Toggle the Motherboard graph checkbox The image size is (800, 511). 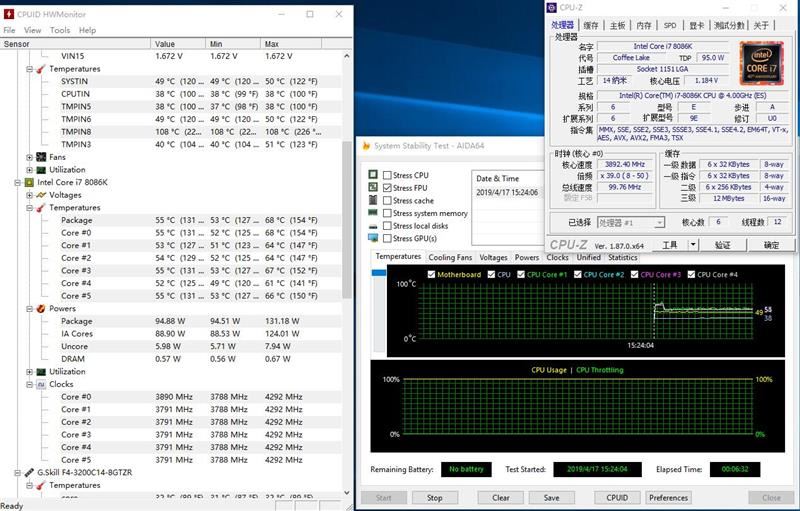(431, 274)
